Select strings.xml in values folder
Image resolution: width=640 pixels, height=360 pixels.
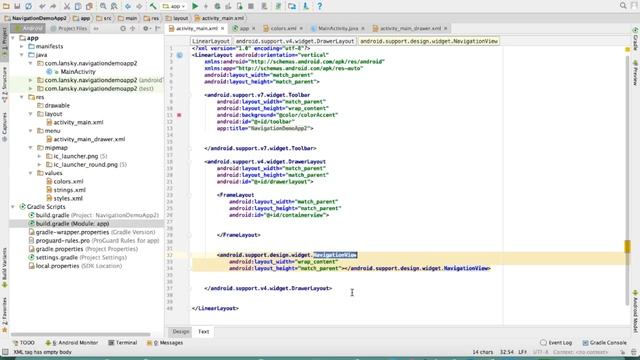pyautogui.click(x=69, y=190)
